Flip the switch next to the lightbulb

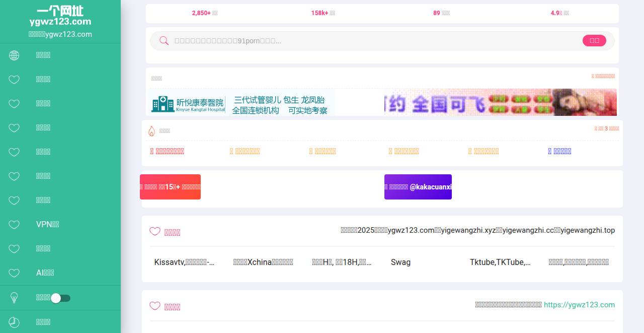60,298
